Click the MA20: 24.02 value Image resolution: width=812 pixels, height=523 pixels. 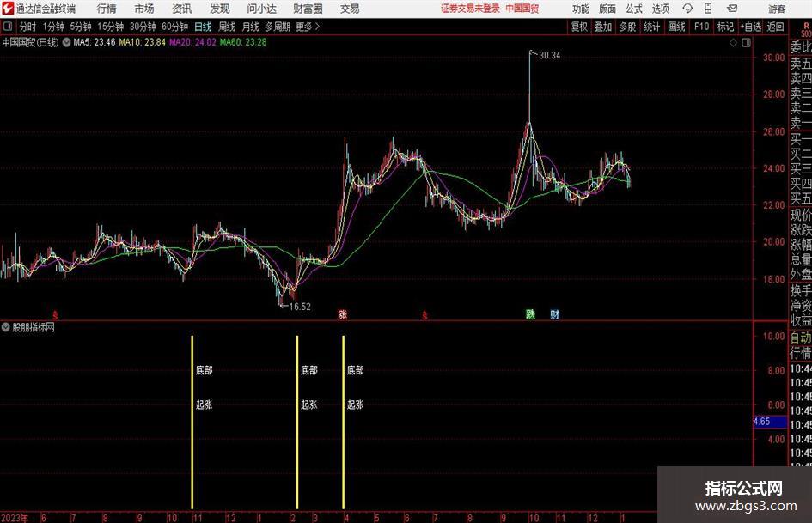coord(192,42)
